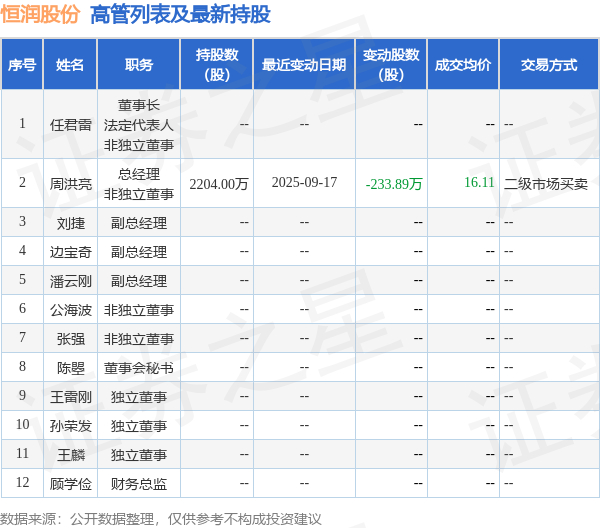Click 副总经理 in 潘云刚's row
Screen dimensions: 600x528
pos(139,281)
